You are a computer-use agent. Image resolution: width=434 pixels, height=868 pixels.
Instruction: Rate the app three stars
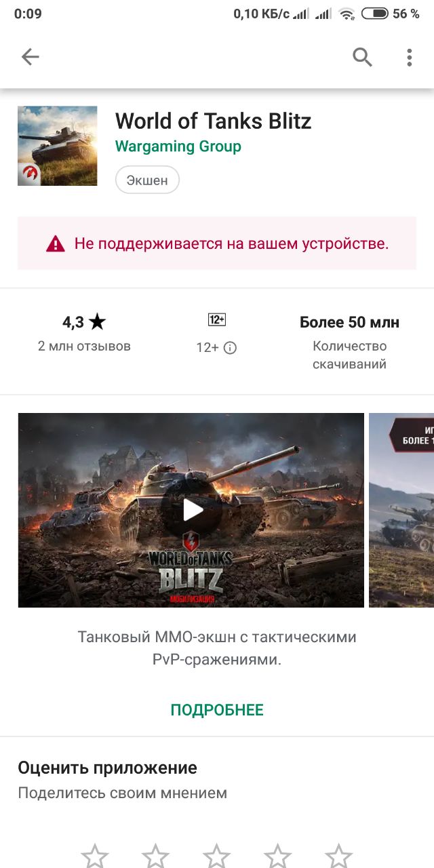point(216,856)
